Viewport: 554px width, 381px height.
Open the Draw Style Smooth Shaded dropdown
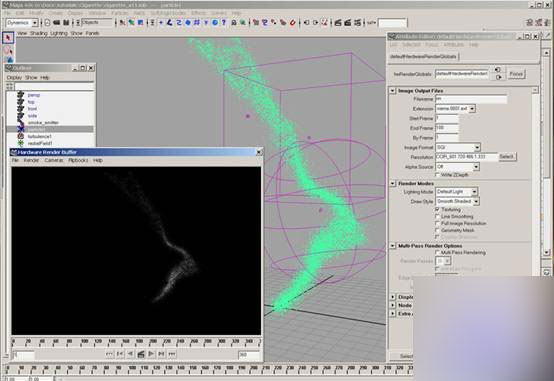[457, 201]
